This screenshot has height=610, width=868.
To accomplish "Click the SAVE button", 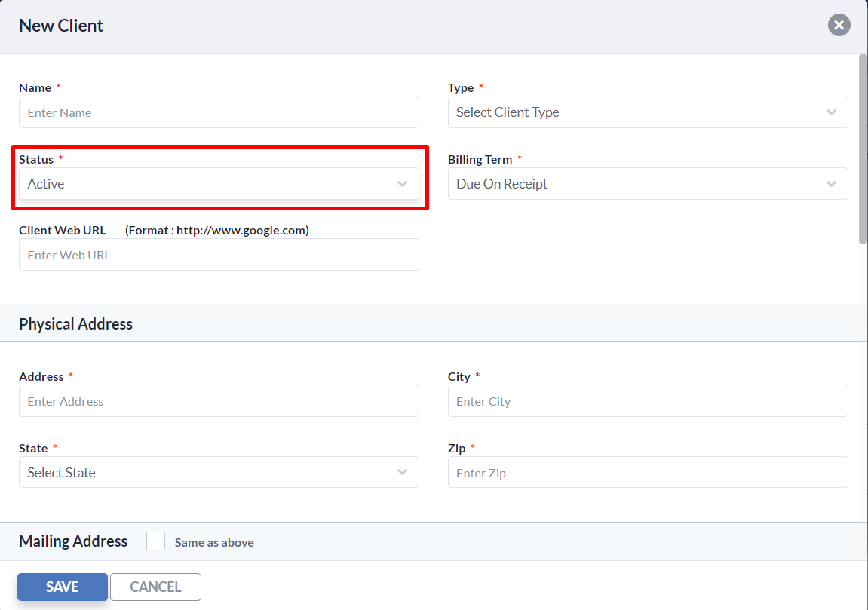I will pyautogui.click(x=62, y=587).
